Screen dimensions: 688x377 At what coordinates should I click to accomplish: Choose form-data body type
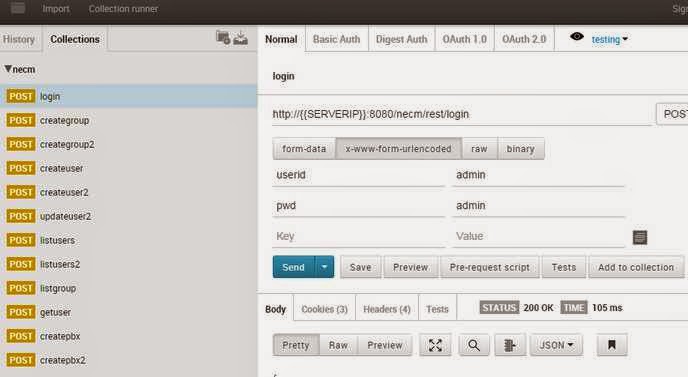click(304, 149)
